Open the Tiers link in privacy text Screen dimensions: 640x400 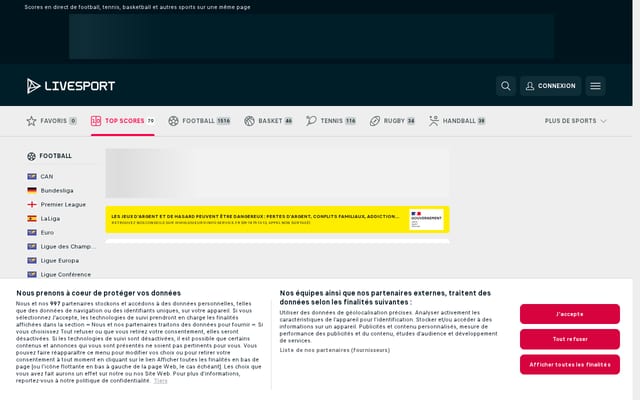pyautogui.click(x=160, y=381)
